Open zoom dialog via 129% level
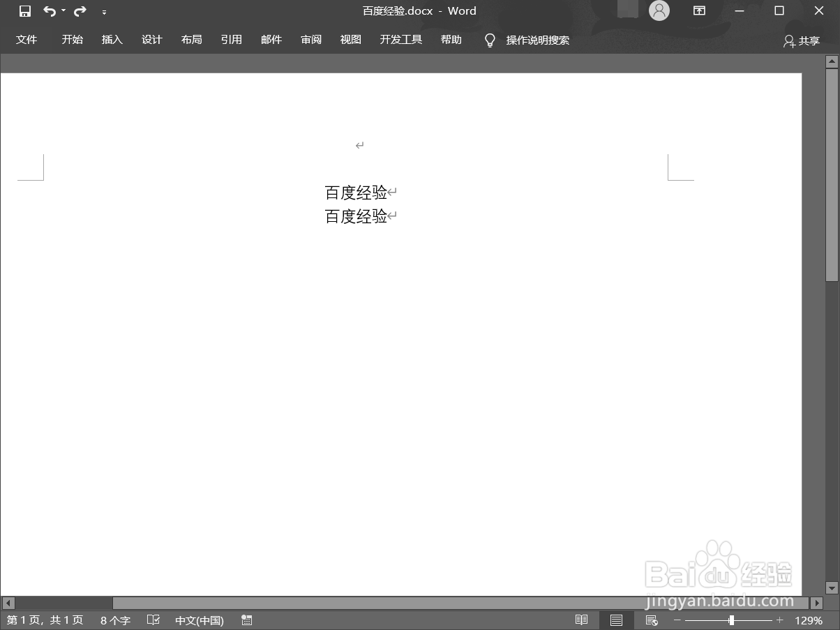840x630 pixels. click(809, 620)
